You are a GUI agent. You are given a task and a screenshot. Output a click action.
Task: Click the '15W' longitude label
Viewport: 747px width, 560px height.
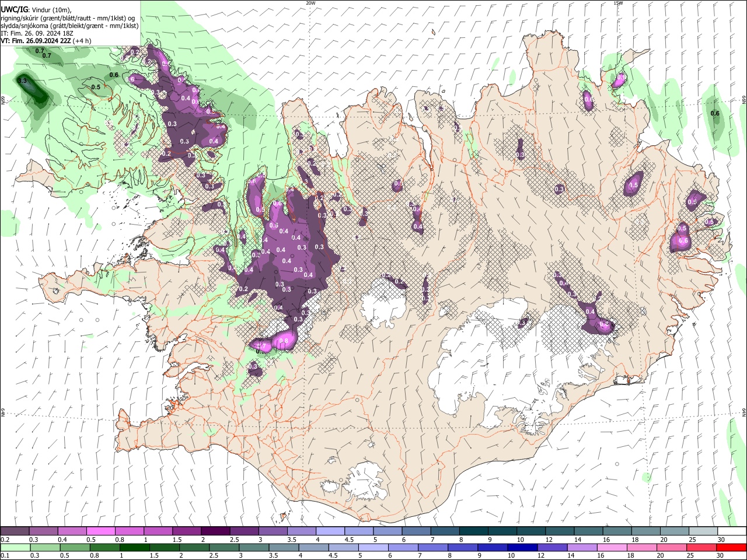(618, 3)
